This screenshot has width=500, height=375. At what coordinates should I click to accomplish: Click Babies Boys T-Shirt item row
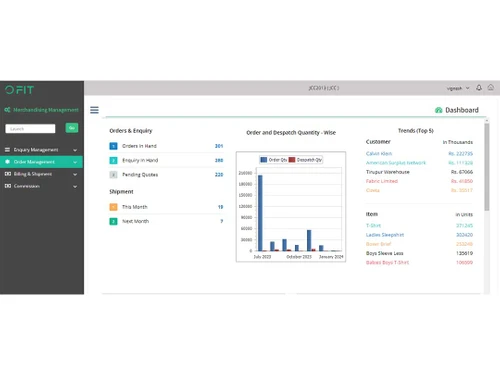click(x=419, y=263)
